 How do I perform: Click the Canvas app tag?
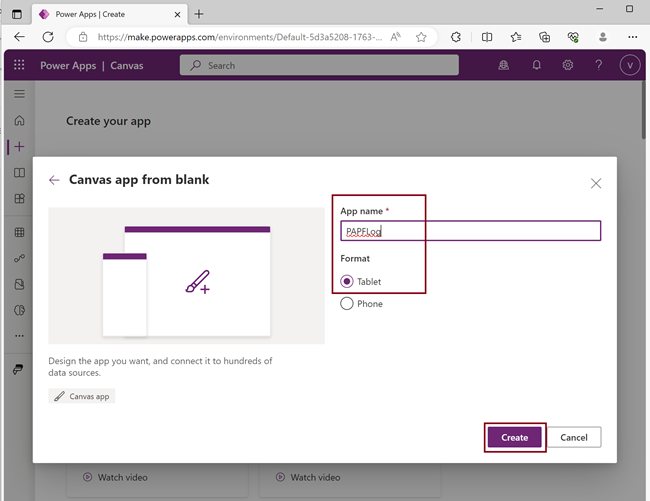(82, 396)
